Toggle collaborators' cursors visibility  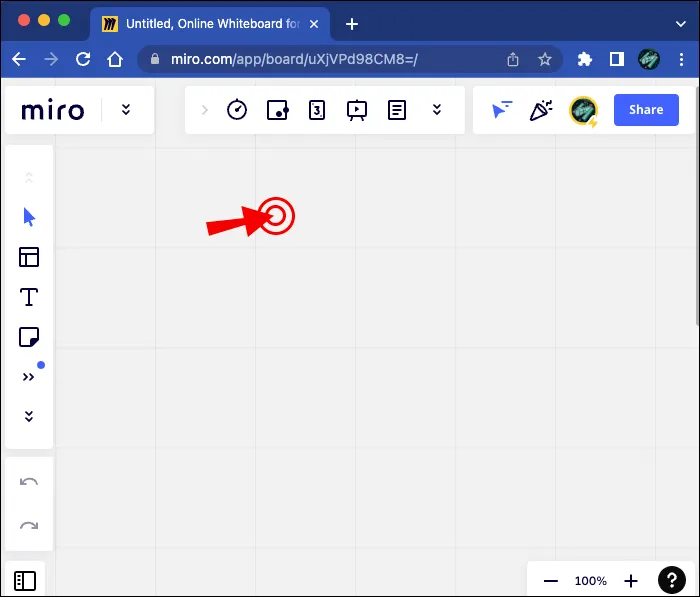point(502,110)
